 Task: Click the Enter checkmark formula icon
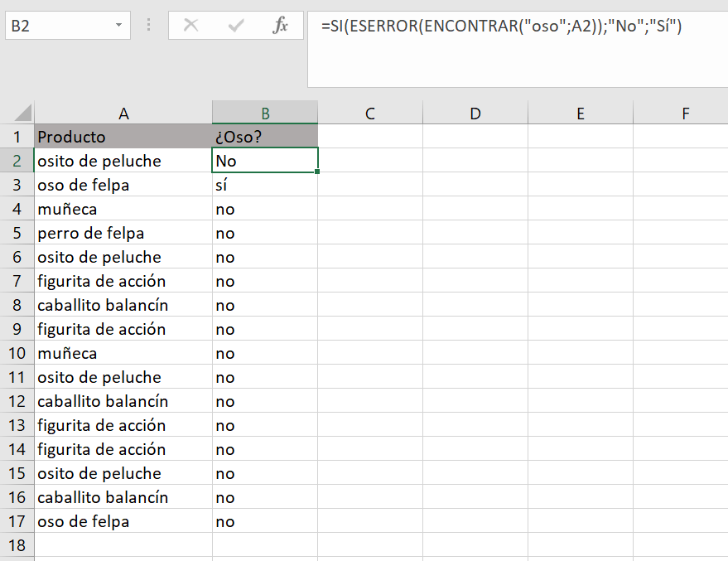click(236, 25)
